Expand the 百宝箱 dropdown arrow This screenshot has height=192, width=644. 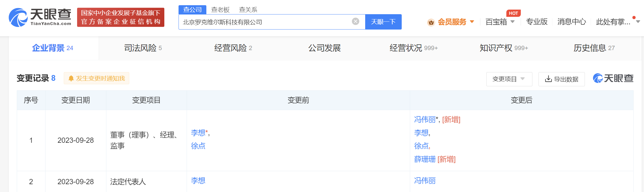pos(512,22)
